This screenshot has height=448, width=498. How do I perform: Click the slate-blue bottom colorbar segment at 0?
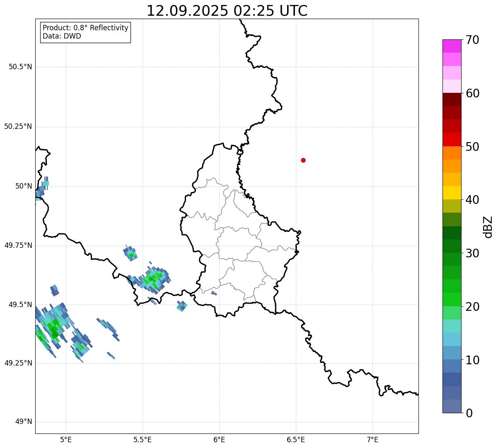(452, 406)
